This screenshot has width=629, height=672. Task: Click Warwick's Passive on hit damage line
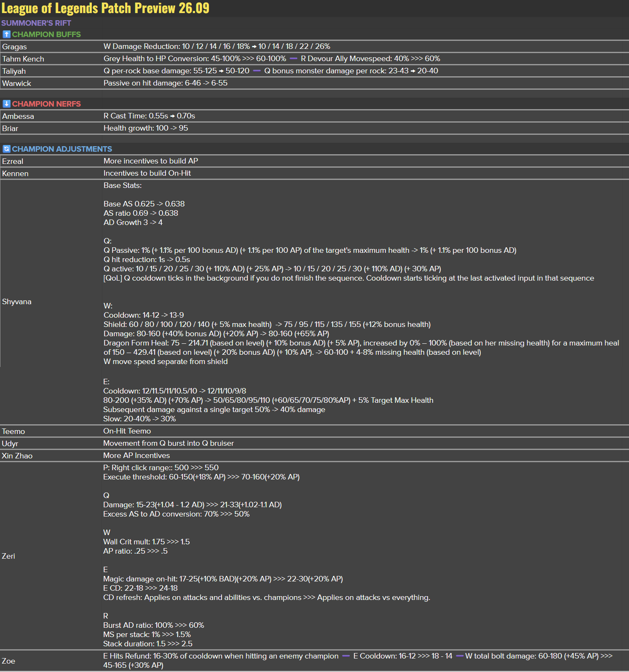(166, 83)
